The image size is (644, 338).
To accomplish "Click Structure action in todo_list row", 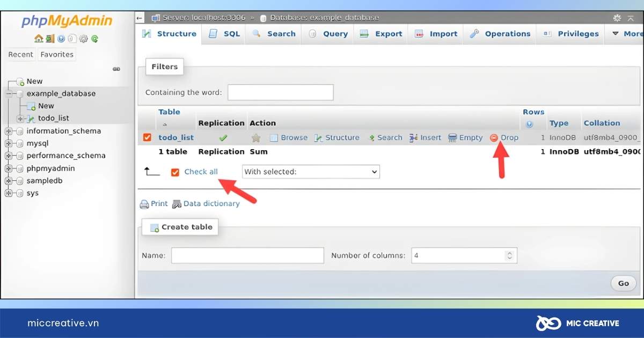I will pyautogui.click(x=337, y=138).
